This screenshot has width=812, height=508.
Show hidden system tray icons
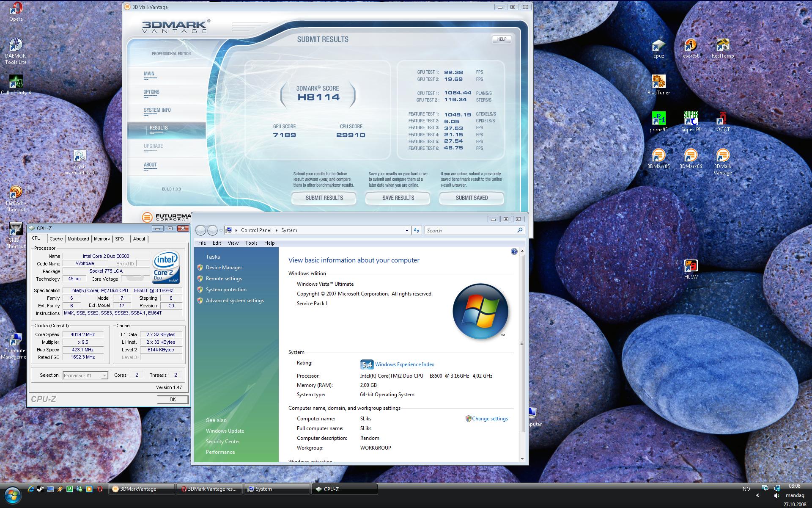click(757, 495)
